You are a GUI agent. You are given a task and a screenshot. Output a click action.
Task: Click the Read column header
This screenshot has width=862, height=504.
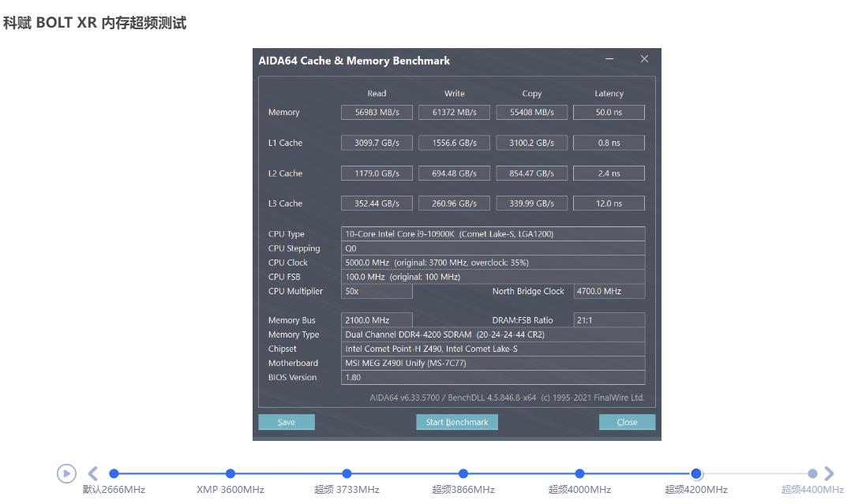[377, 93]
